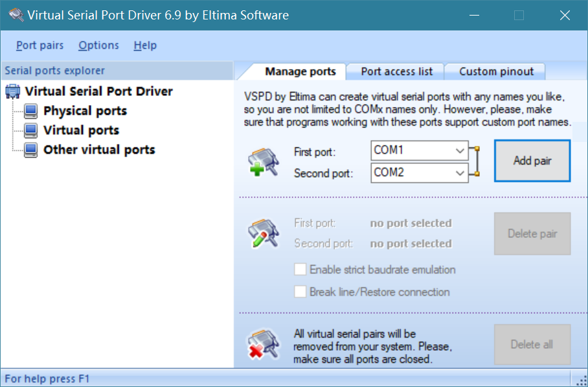Click the Virtual Serial Port Driver root icon

[x=12, y=91]
